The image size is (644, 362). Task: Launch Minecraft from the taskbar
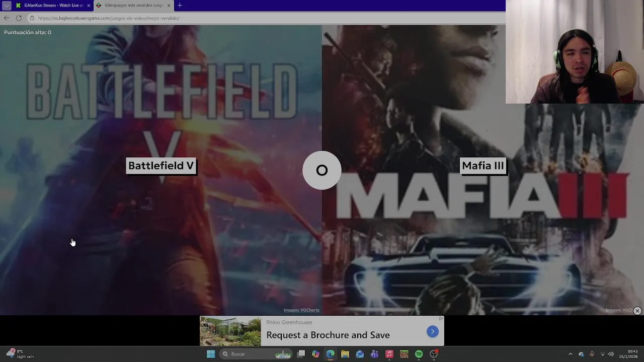click(x=404, y=354)
